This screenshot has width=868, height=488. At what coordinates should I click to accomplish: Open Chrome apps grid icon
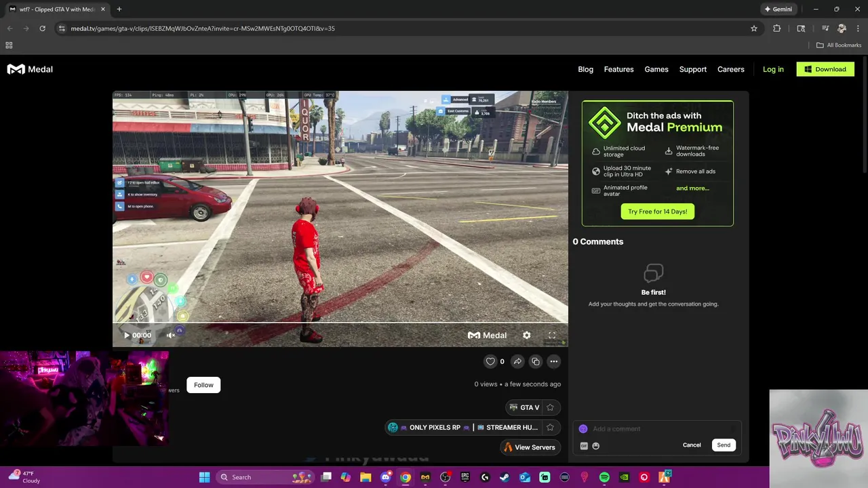(9, 45)
